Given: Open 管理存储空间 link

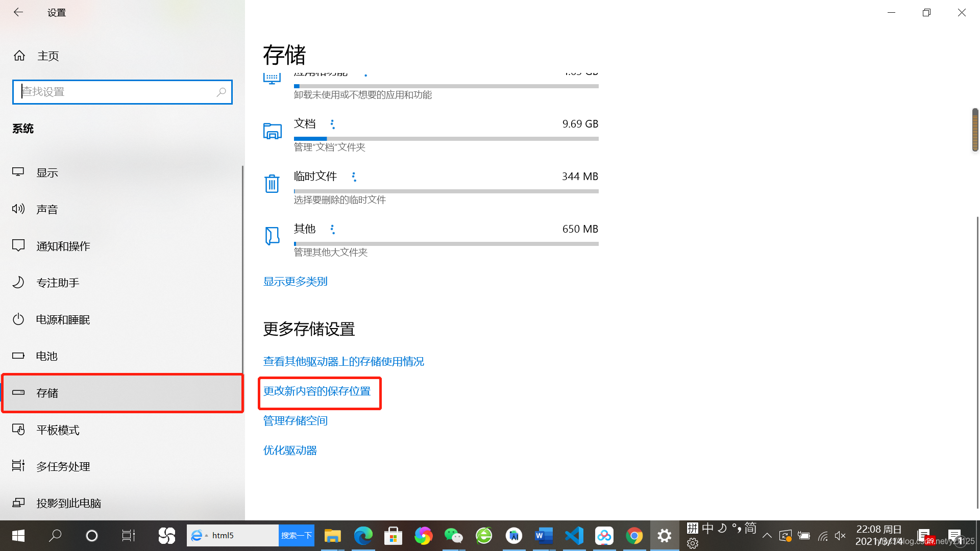Looking at the screenshot, I should point(295,421).
